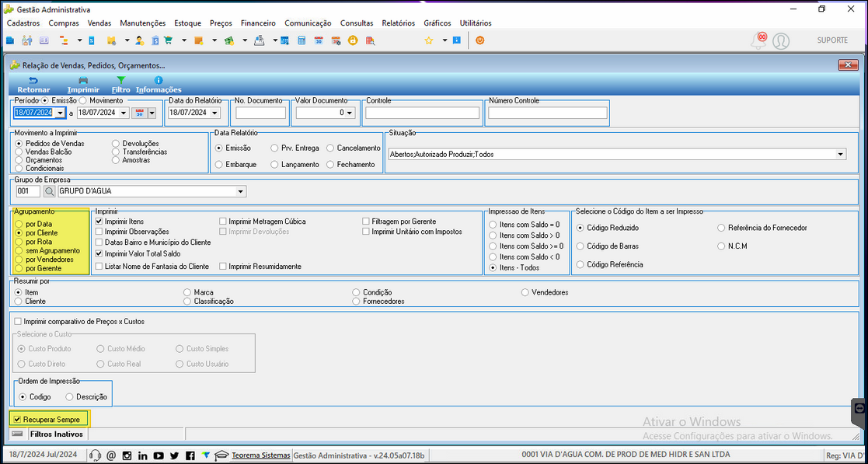Click the bank building toolbar icon
The height and width of the screenshot is (464, 868).
point(155,40)
